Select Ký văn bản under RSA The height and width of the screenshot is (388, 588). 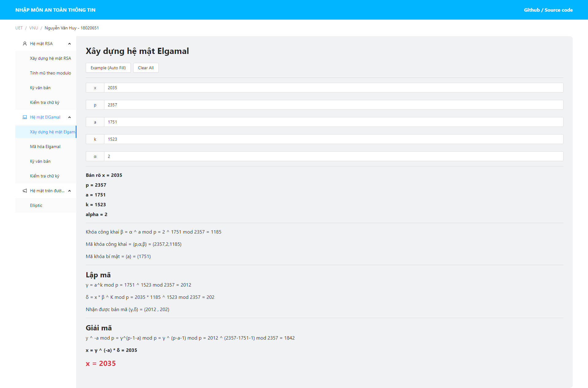coord(40,88)
